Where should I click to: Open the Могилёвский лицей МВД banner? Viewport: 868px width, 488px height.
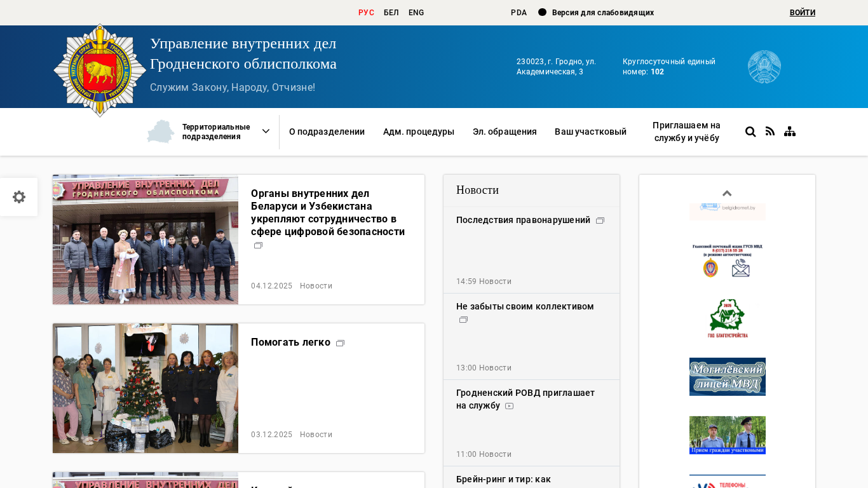tap(728, 377)
